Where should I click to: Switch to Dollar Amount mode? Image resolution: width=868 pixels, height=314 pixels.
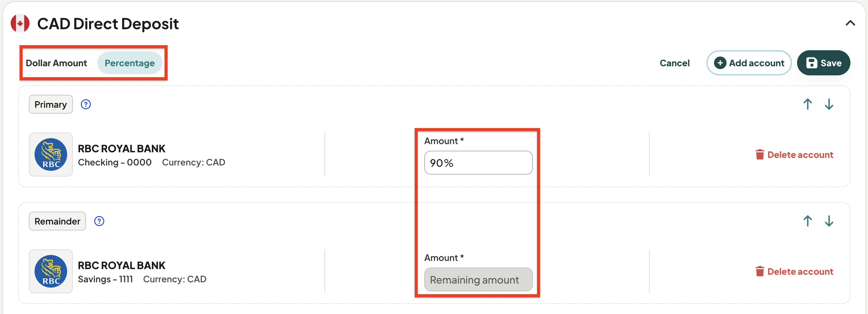click(56, 63)
